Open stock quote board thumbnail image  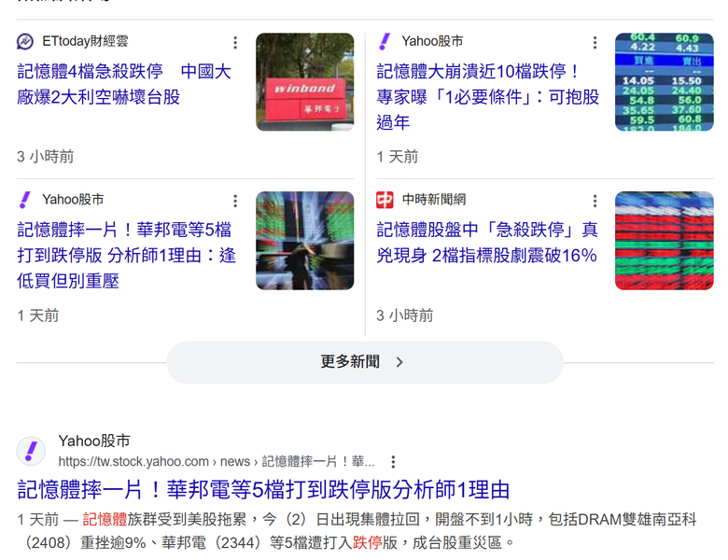664,82
